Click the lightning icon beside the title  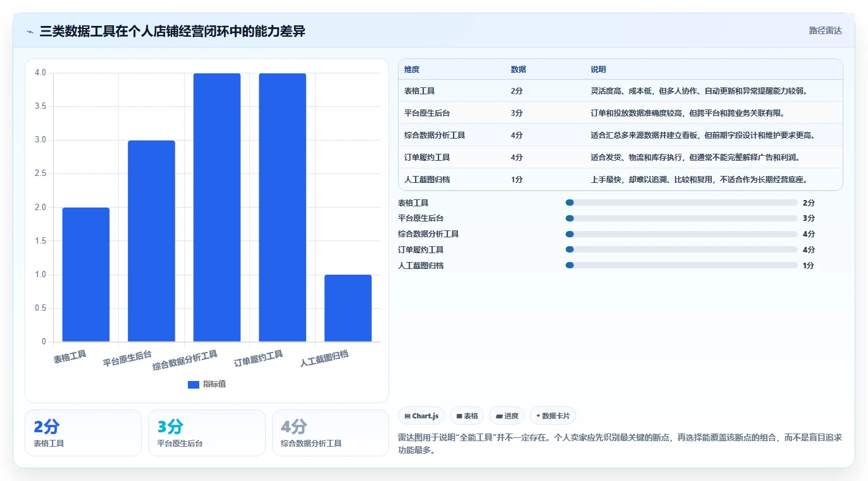30,32
